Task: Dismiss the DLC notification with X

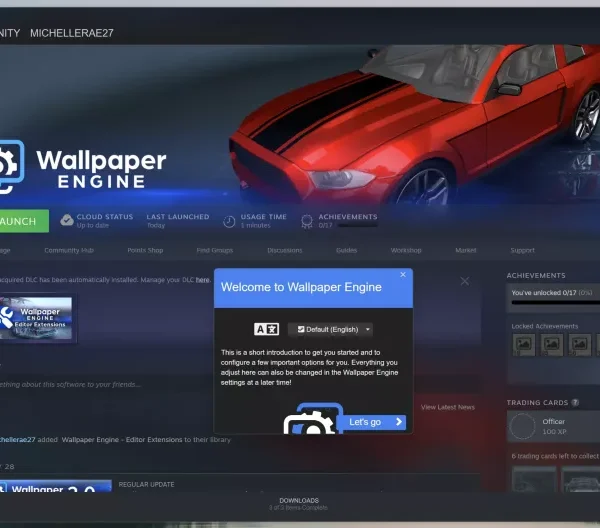Action: (x=464, y=282)
